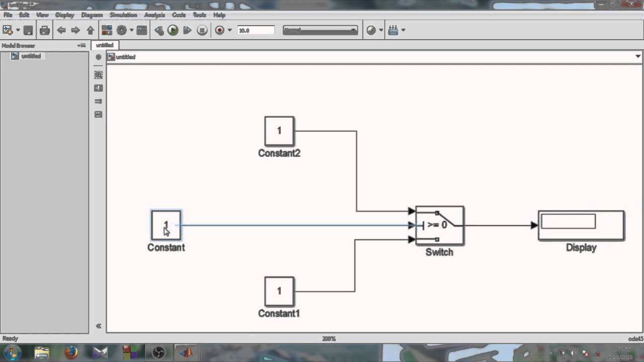Image resolution: width=644 pixels, height=362 pixels.
Task: Select the Switch block
Action: point(440,226)
